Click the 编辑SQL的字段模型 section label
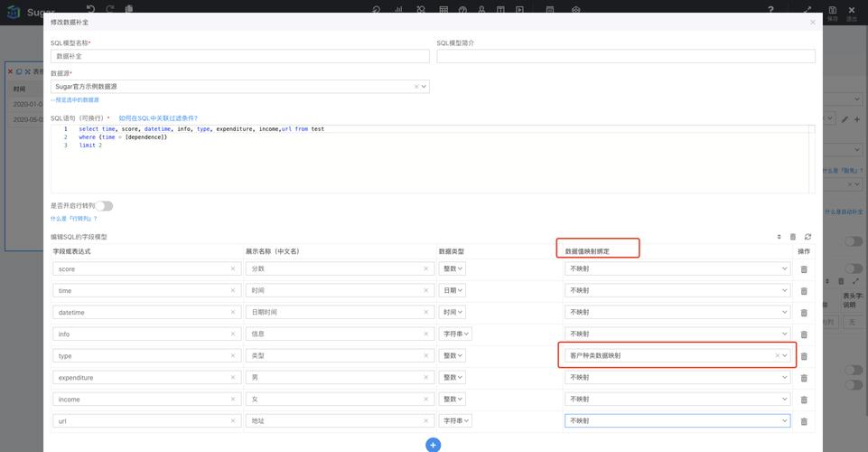This screenshot has width=868, height=452. click(x=79, y=237)
